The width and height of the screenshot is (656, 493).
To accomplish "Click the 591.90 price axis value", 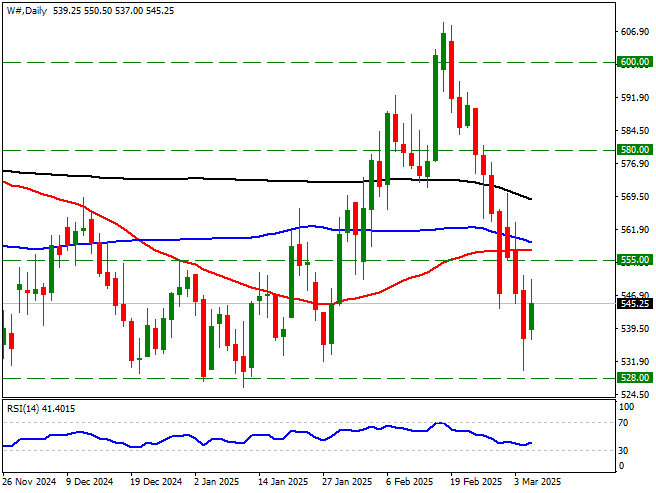I will point(635,98).
